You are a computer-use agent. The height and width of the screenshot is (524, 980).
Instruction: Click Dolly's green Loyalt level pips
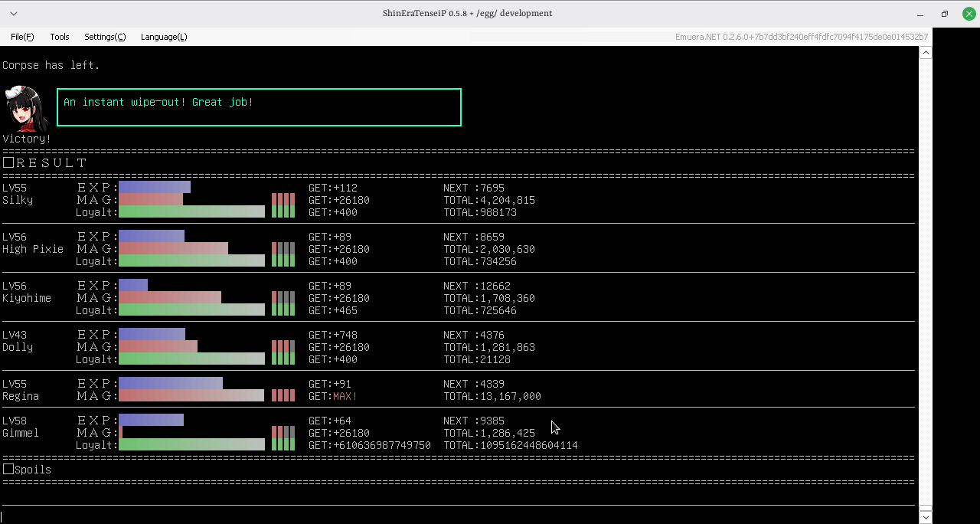point(283,359)
